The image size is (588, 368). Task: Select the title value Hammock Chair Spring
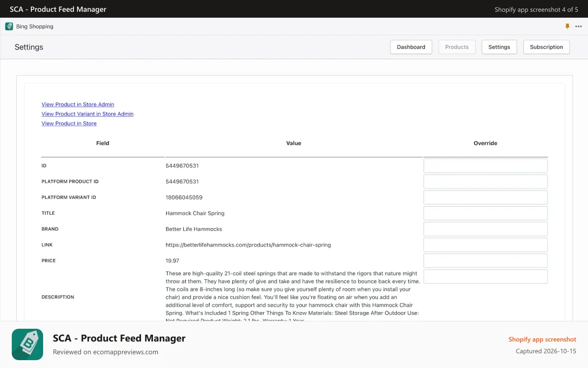pos(195,213)
